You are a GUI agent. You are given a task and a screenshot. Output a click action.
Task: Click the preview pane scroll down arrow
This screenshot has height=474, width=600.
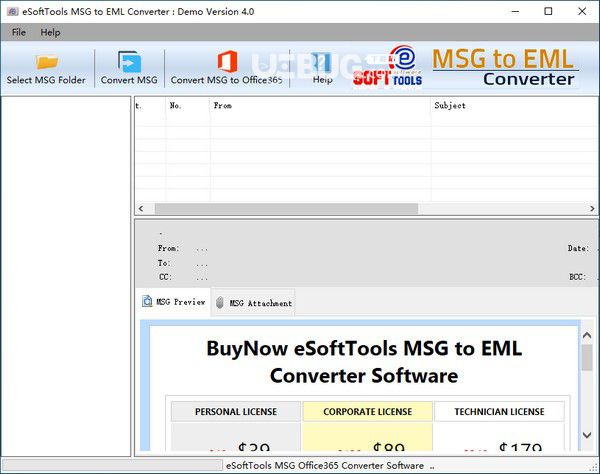click(x=587, y=435)
